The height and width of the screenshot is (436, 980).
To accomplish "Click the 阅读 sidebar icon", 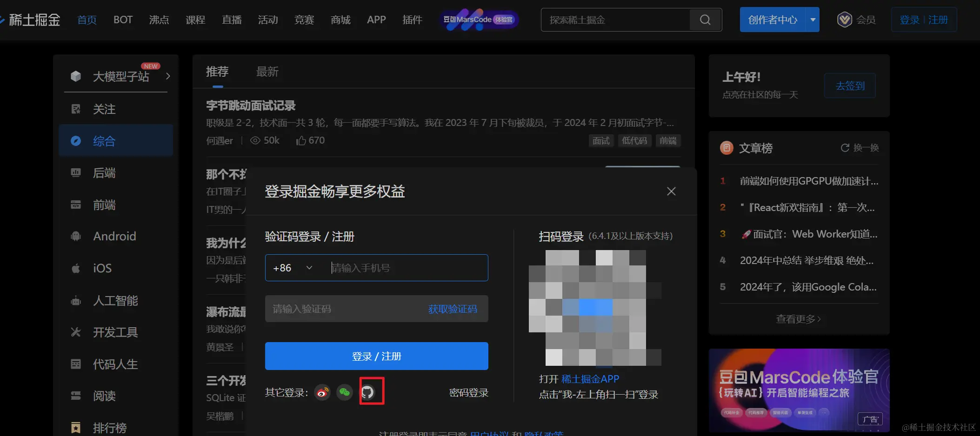I will coord(76,396).
